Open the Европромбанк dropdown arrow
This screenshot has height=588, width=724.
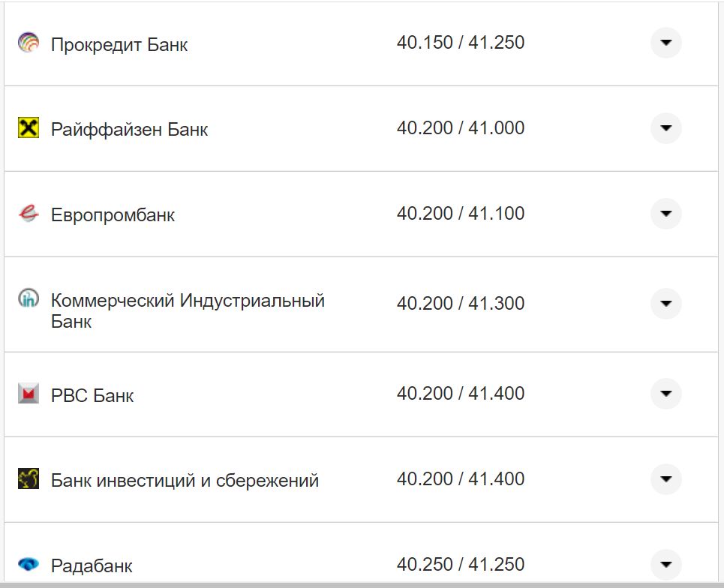click(665, 213)
